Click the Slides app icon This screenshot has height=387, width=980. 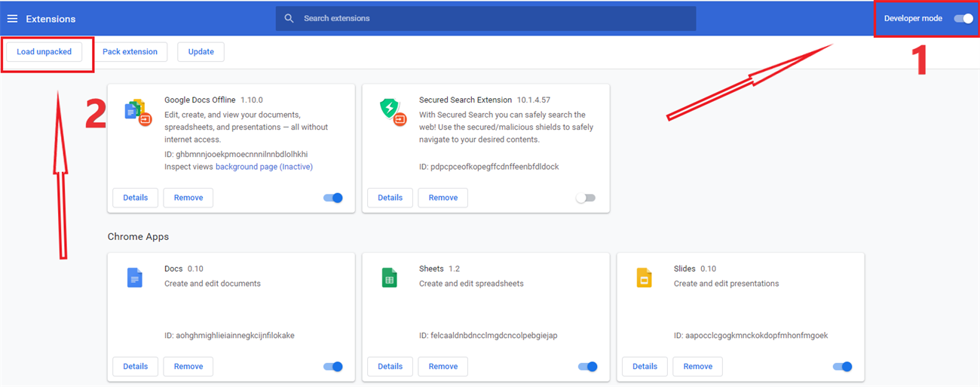pos(644,278)
